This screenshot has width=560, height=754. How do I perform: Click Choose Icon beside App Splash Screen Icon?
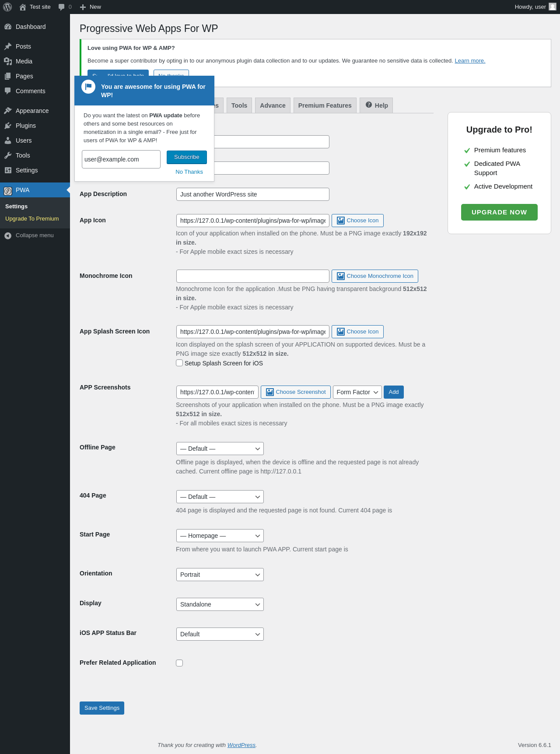tap(357, 332)
